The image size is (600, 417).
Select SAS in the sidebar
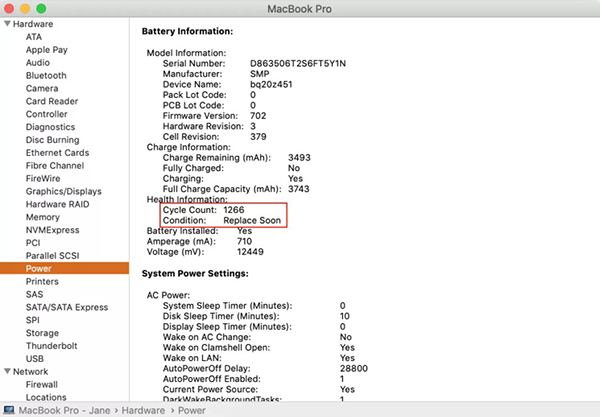[34, 294]
